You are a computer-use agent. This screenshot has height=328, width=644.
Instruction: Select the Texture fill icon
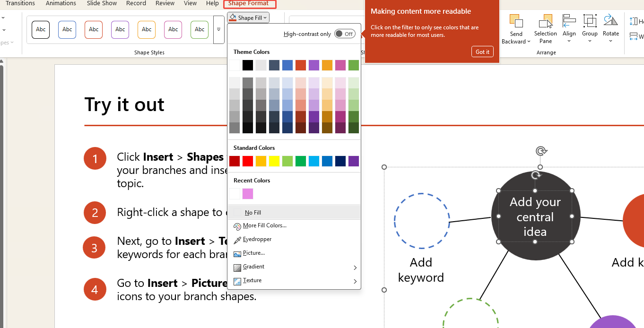point(237,280)
